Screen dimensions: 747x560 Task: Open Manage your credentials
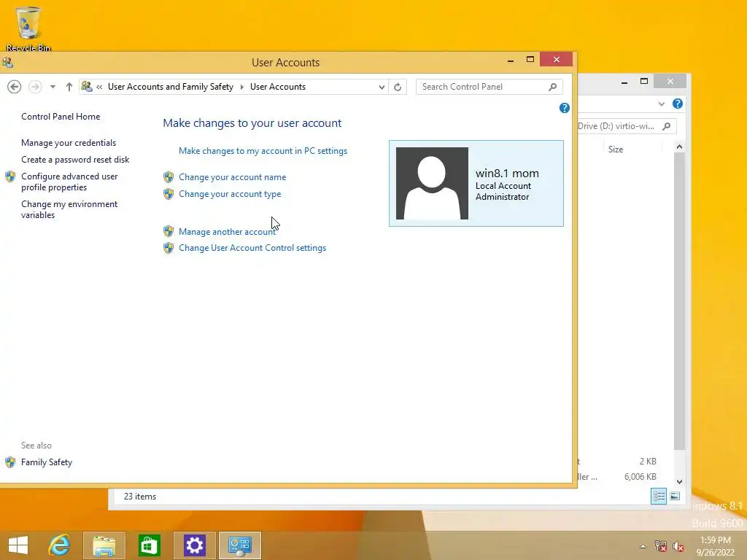tap(69, 143)
